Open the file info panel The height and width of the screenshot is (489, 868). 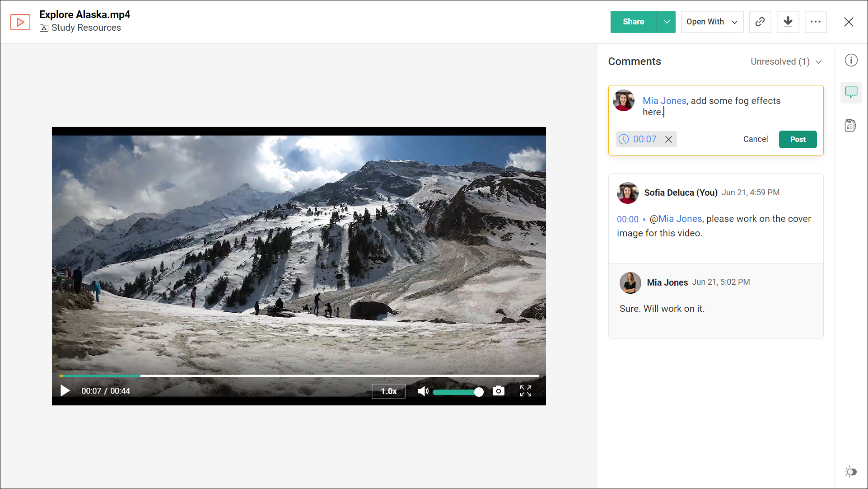[x=851, y=61]
